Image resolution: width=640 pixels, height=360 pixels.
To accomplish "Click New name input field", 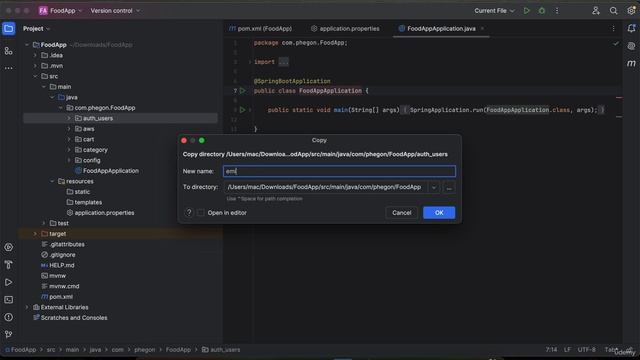I will coord(339,171).
